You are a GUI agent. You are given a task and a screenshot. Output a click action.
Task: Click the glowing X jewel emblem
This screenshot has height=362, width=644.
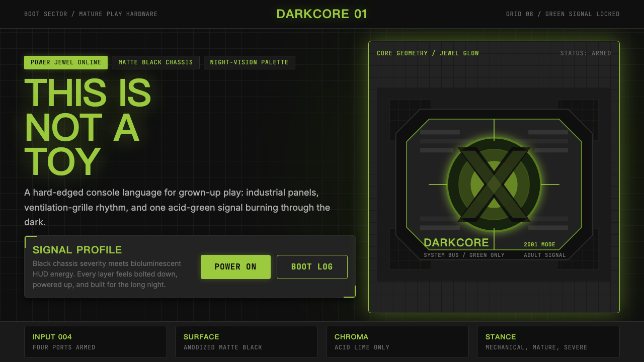pos(494,185)
